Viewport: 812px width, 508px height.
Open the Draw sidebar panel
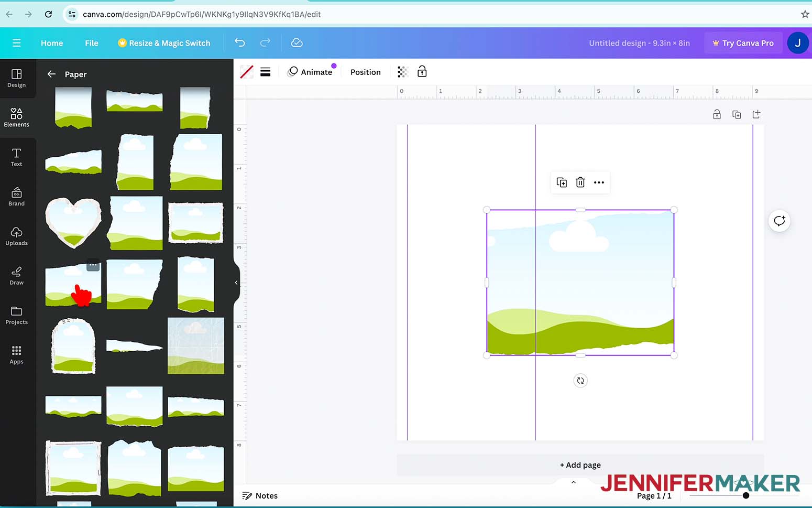pos(17,276)
